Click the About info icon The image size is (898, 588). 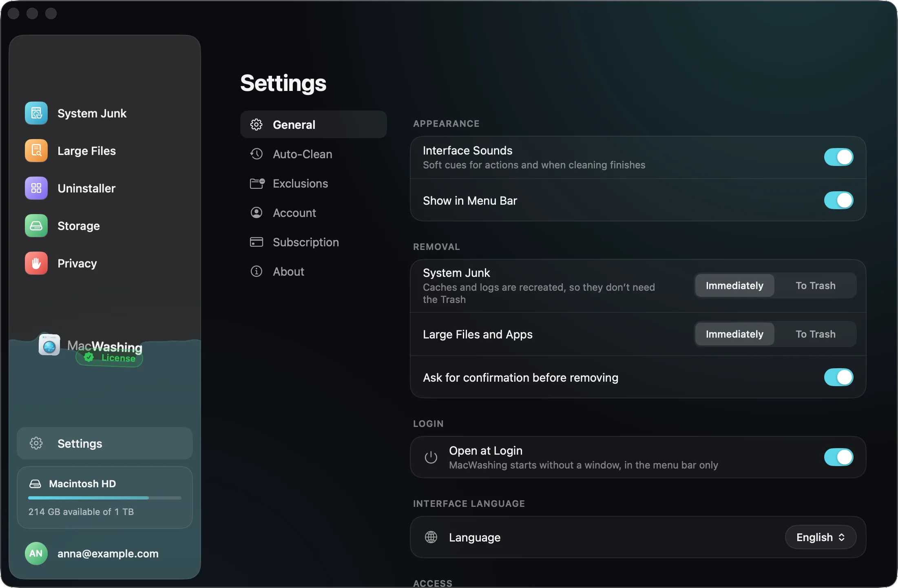(256, 272)
